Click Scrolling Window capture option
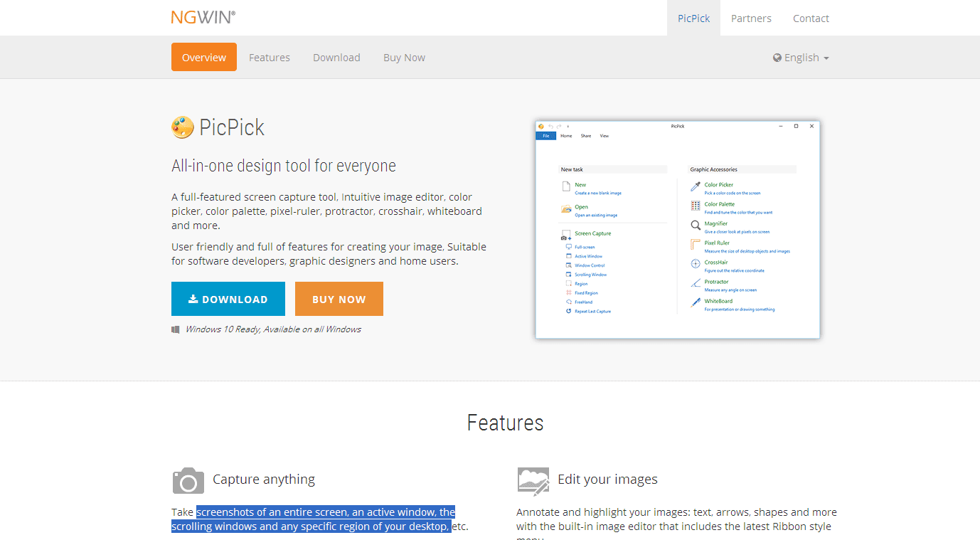Viewport: 980px width, 540px height. coord(586,275)
